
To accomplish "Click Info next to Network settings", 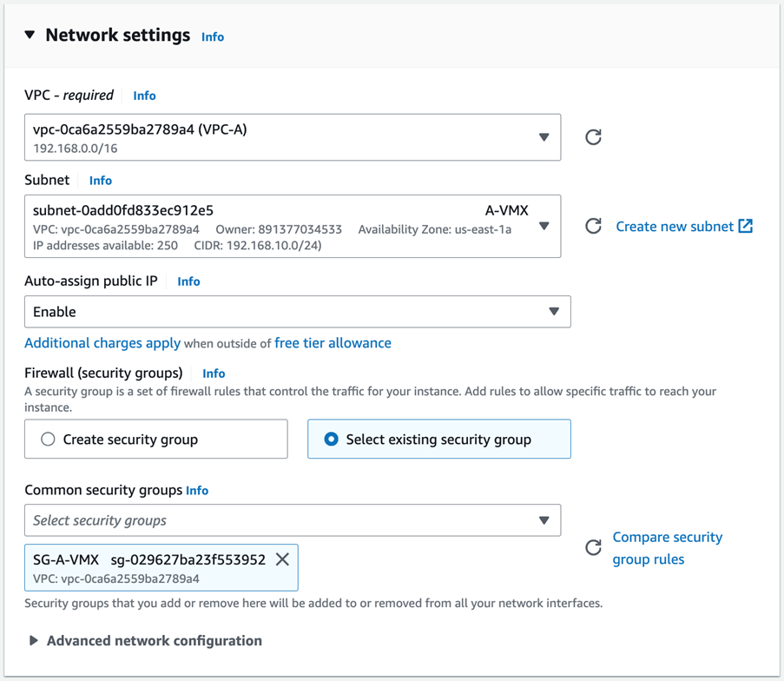I will [213, 36].
